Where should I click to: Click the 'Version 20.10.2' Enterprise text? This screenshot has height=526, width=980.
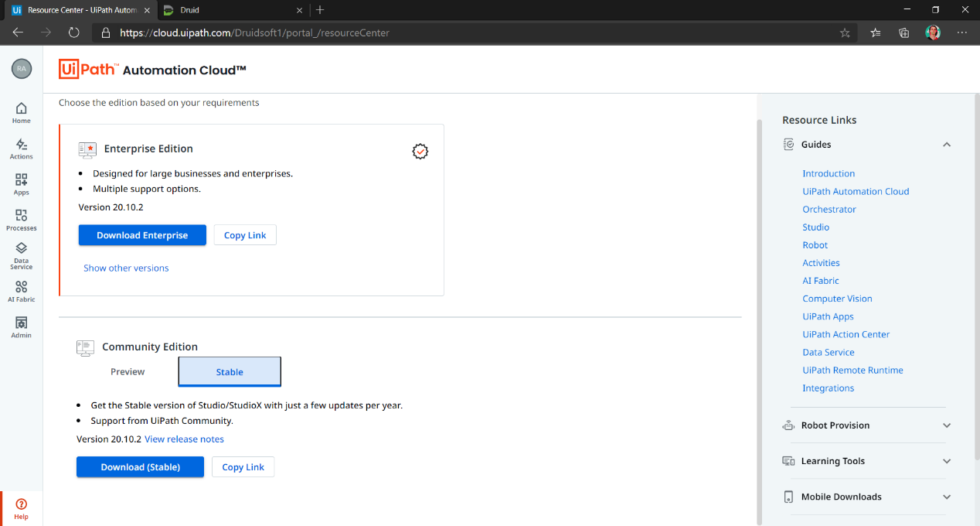tap(111, 207)
